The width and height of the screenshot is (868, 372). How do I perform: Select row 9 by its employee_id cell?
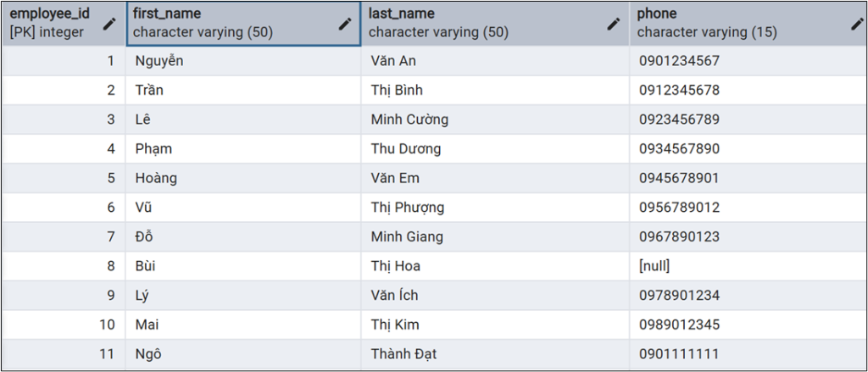[x=64, y=296]
